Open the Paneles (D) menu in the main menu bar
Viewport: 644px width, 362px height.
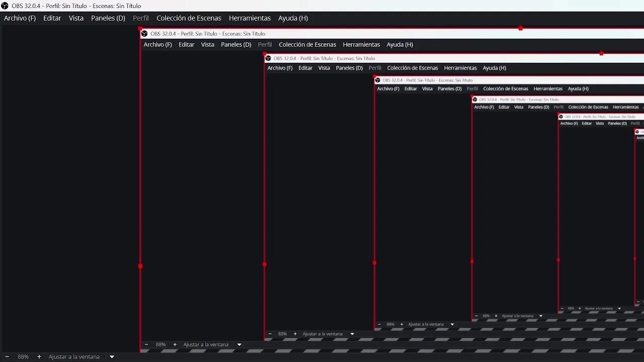108,18
